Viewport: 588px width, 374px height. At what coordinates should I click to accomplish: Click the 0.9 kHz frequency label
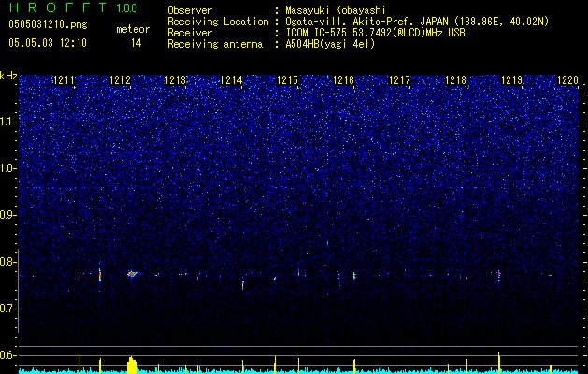pyautogui.click(x=8, y=215)
